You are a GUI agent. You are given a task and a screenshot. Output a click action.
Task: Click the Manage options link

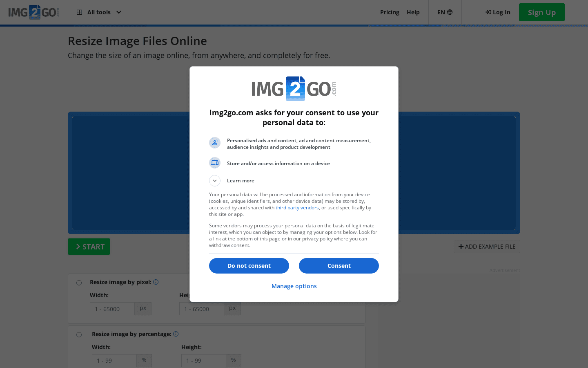tap(294, 286)
